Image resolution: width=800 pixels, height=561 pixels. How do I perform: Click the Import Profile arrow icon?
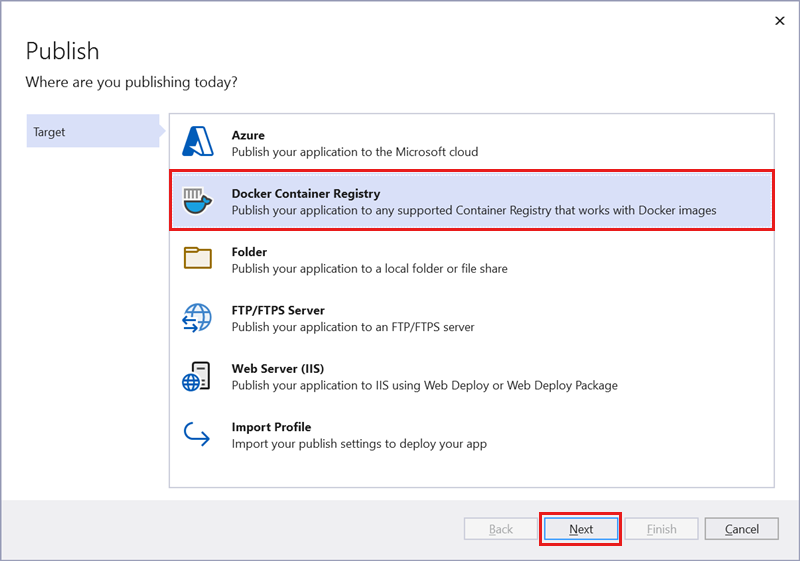[198, 434]
